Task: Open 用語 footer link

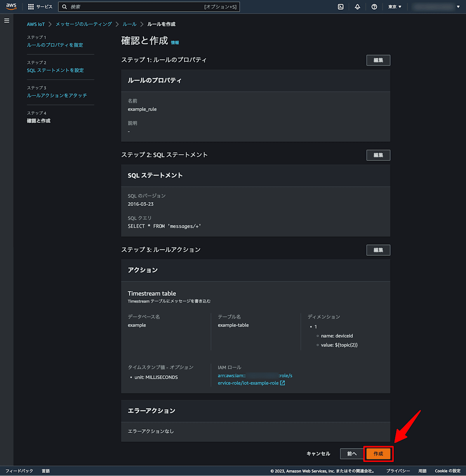Action: coord(423,471)
